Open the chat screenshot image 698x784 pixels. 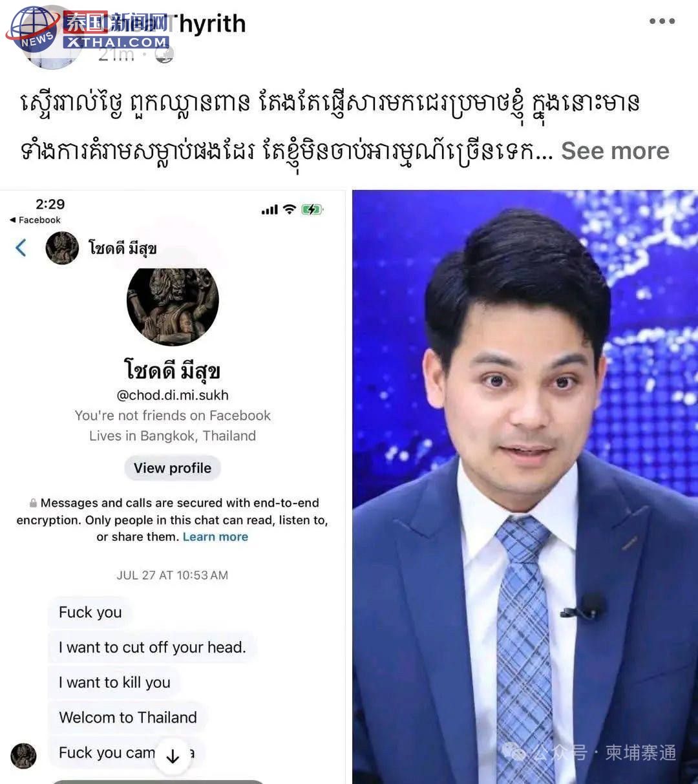tap(173, 487)
